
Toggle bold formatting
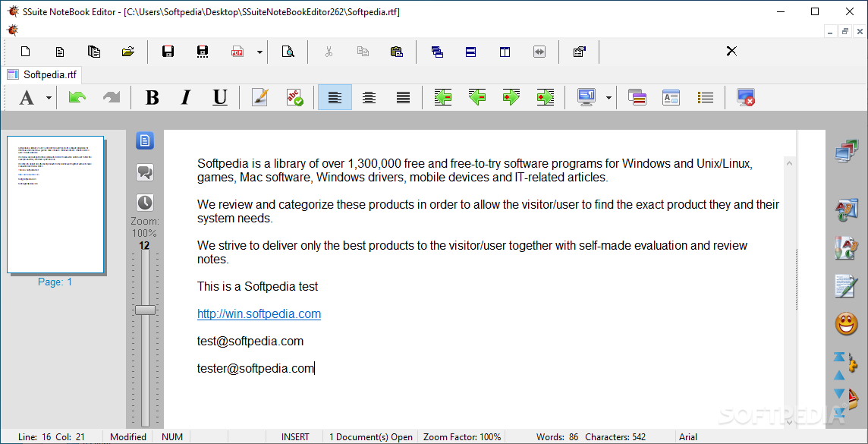[x=152, y=97]
